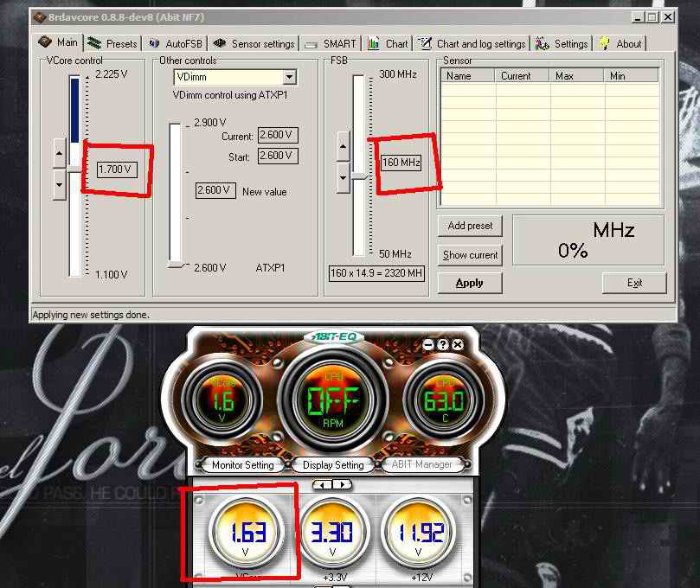700x588 pixels.
Task: Open the SMART tab
Action: 331,44
